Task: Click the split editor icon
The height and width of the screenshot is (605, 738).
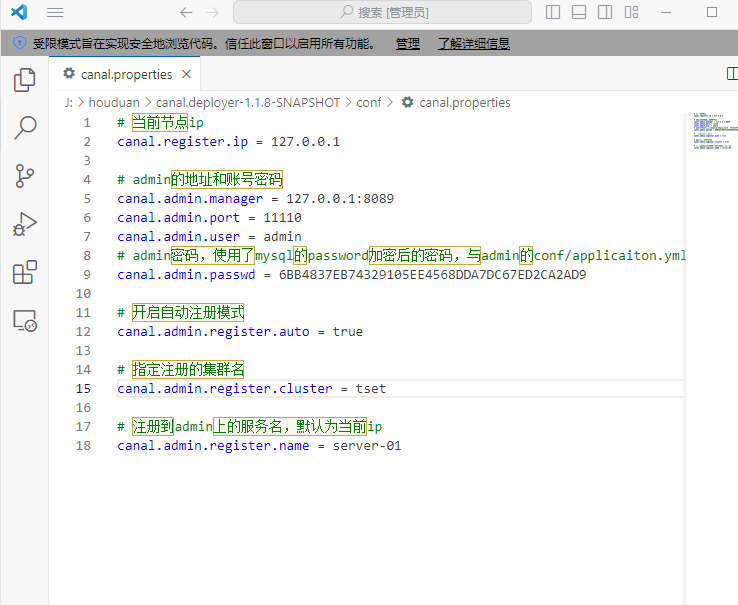Action: point(732,73)
